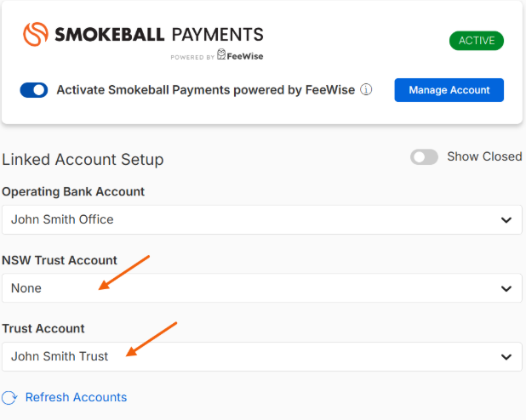Click chevron arrow in John Smith Trust field
Screen dimensions: 526x420
pos(506,357)
